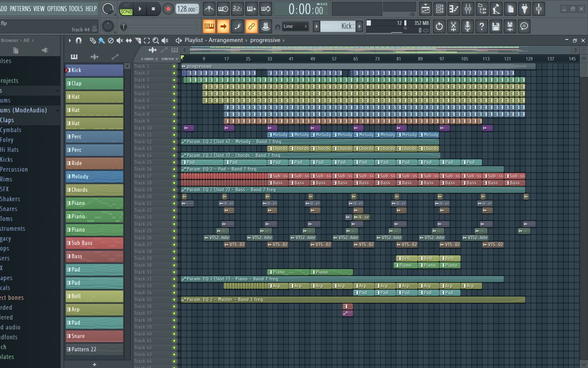Select the delete tool in Playlist
Image resolution: width=588 pixels, height=368 pixels.
[x=111, y=40]
